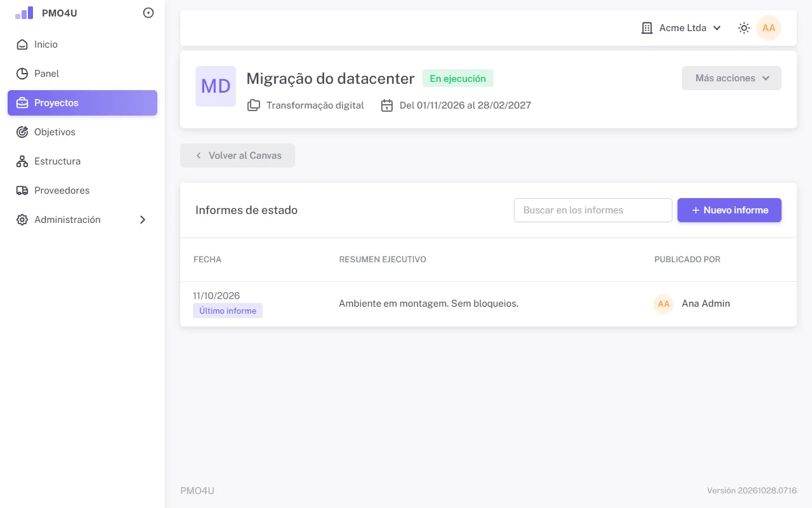Click the calendar icon beside project dates
This screenshot has height=508, width=812.
pos(387,105)
